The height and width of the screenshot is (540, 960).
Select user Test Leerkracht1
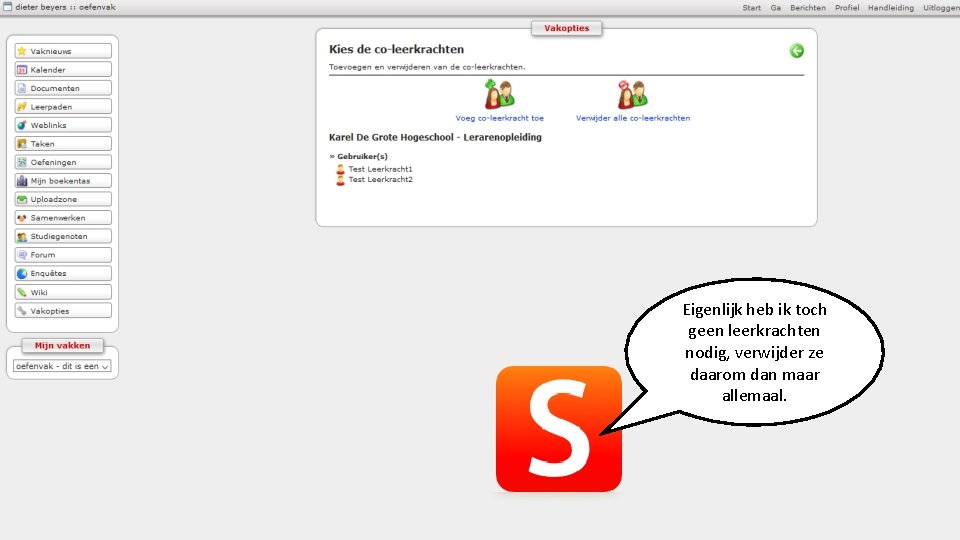380,169
